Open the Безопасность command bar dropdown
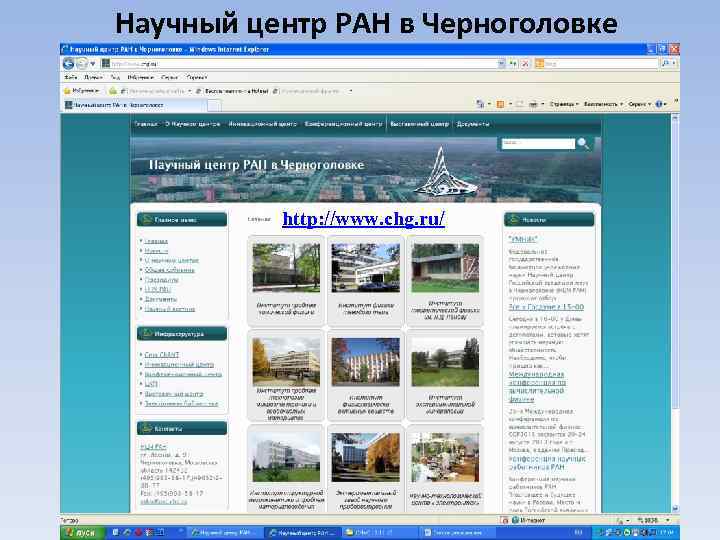 point(603,104)
